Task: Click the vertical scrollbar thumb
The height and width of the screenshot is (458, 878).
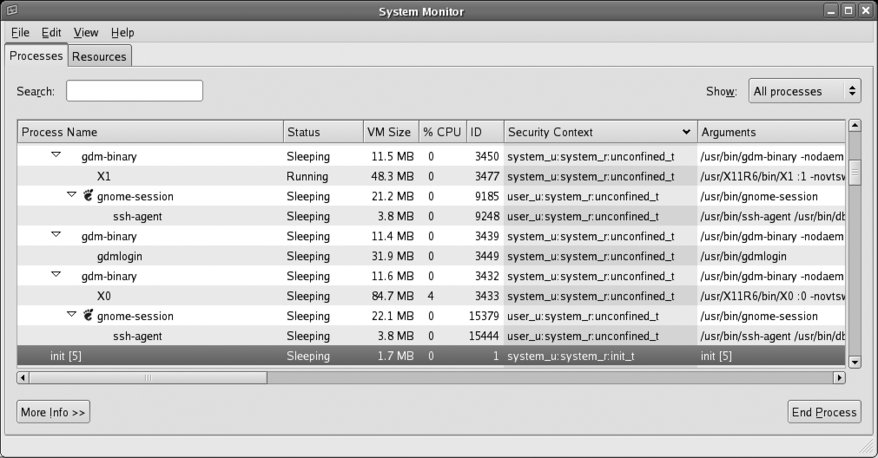Action: (854, 171)
